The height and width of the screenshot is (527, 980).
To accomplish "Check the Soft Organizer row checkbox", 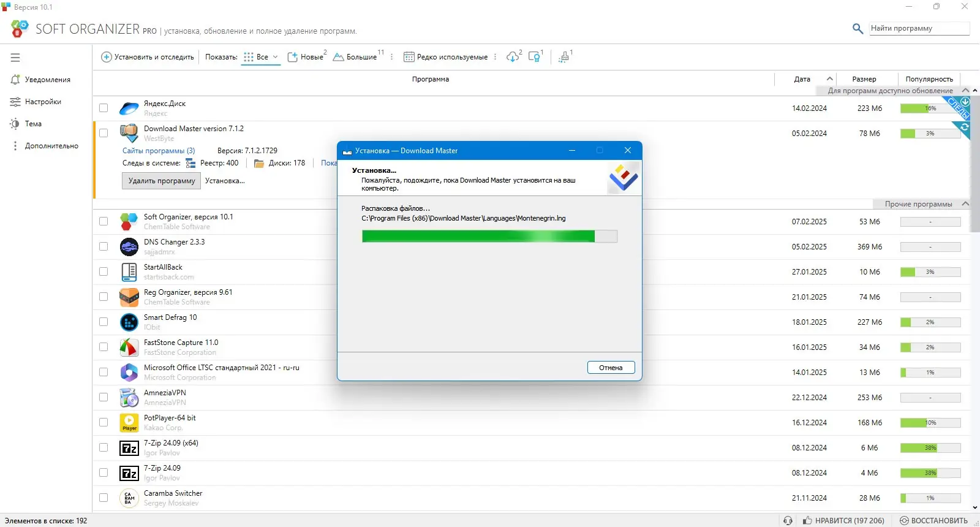I will pyautogui.click(x=104, y=221).
